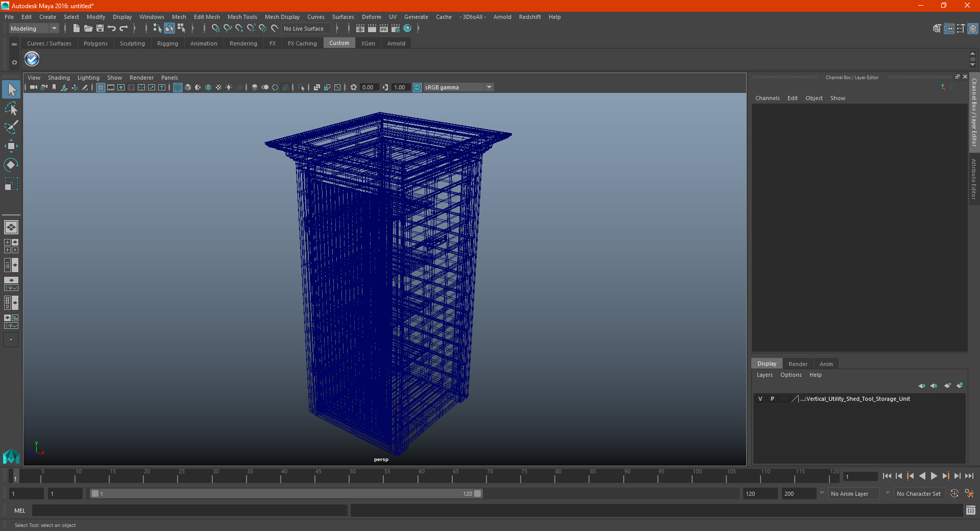Image resolution: width=980 pixels, height=531 pixels.
Task: Click the Hypershade render icon
Action: click(407, 29)
